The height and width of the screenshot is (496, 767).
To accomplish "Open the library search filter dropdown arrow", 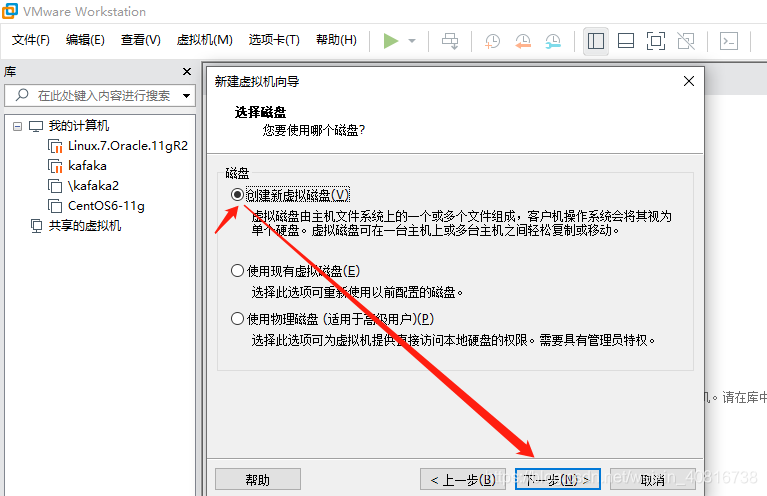I will click(186, 96).
